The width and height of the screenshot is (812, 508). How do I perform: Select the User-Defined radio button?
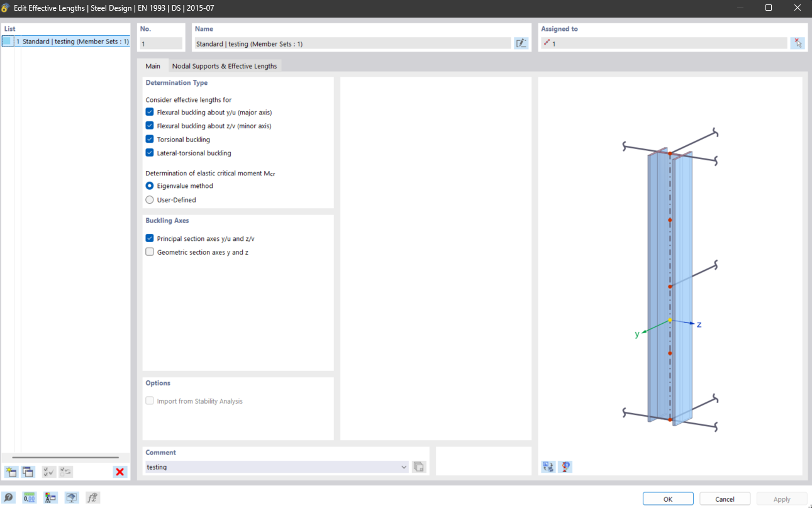coord(150,200)
